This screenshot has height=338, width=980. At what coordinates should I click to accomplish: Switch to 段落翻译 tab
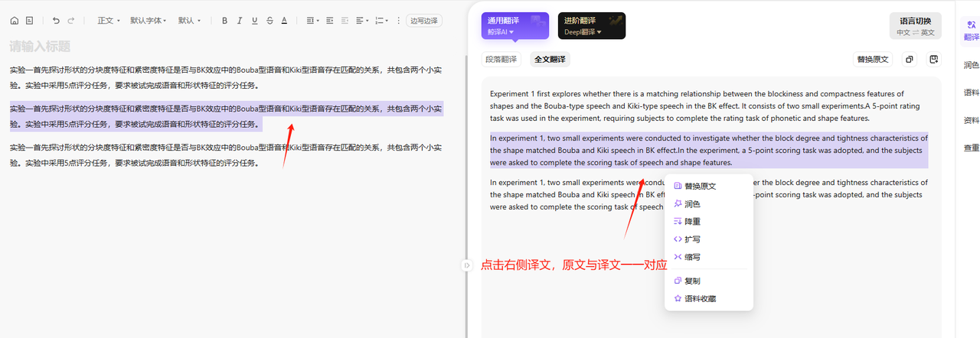pos(501,60)
